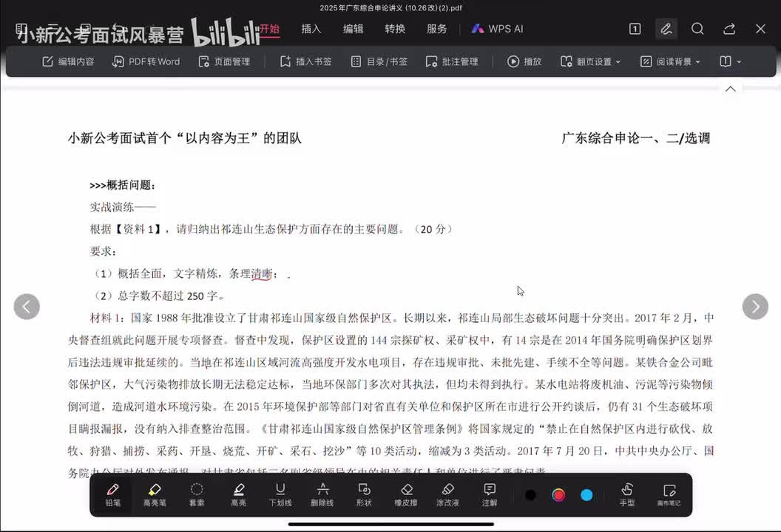Open 目录/书签 contents panel
The height and width of the screenshot is (532, 781).
[x=379, y=62]
